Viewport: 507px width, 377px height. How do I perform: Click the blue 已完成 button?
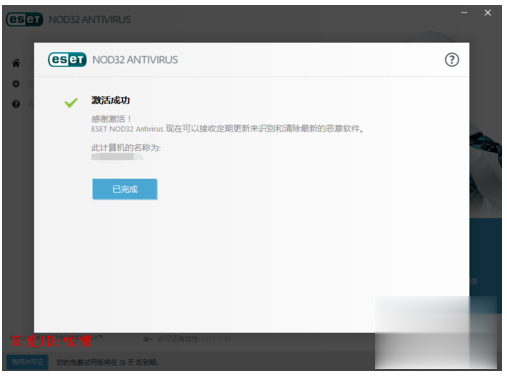click(125, 189)
